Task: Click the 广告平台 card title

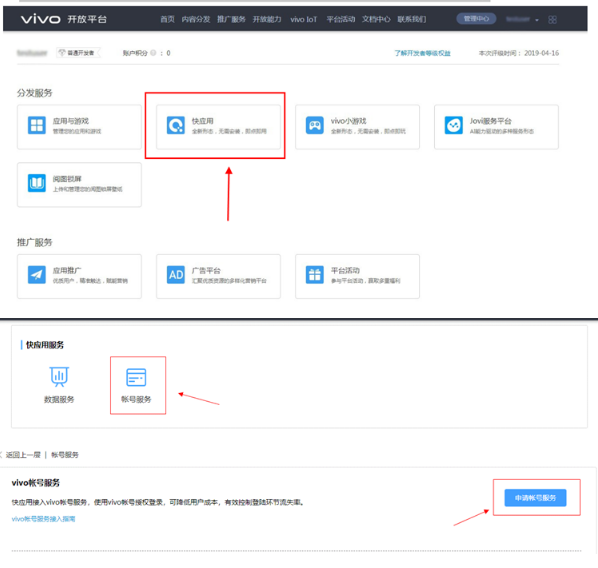Action: pos(206,270)
